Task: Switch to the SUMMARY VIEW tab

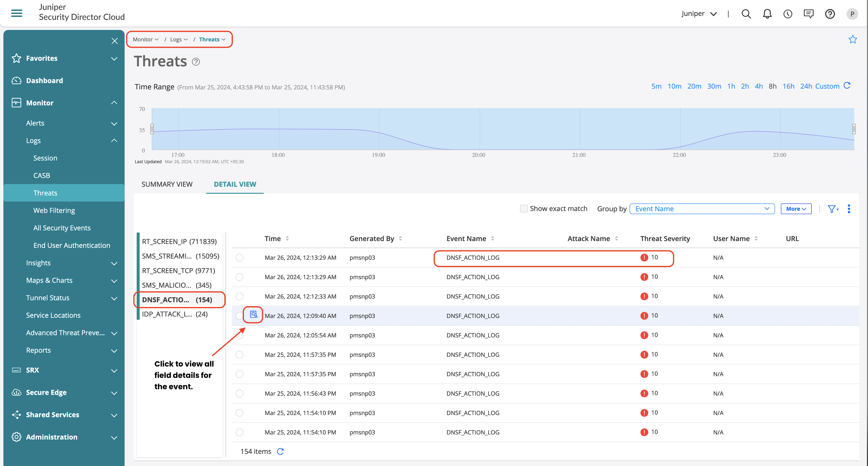Action: click(167, 184)
